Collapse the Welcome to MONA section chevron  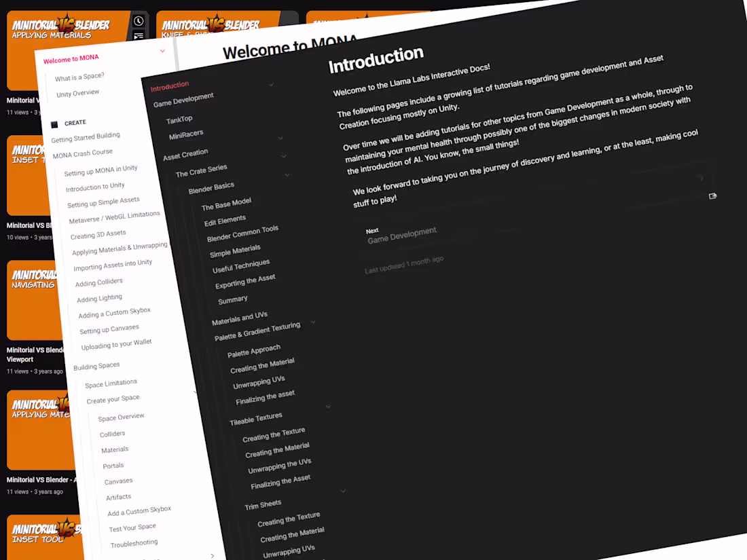pyautogui.click(x=162, y=51)
